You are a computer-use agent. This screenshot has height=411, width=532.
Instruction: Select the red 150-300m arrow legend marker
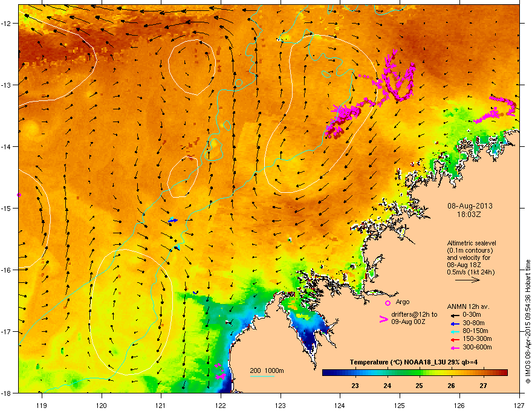tap(455, 340)
